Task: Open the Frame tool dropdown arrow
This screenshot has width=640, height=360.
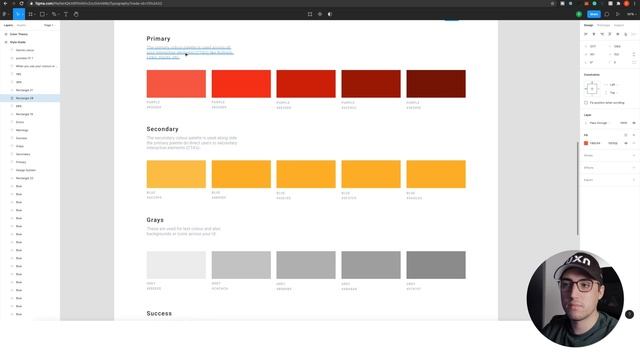Action: click(35, 14)
